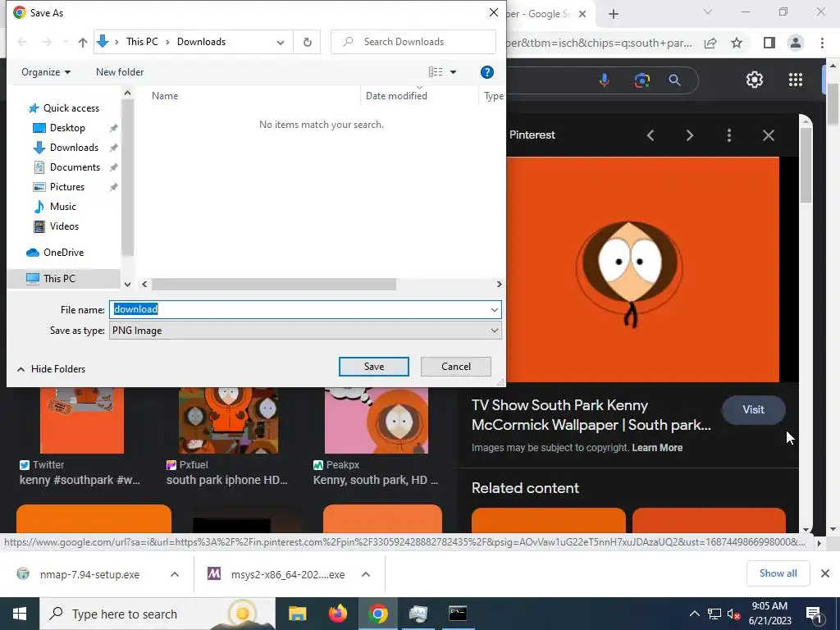Image resolution: width=840 pixels, height=630 pixels.
Task: Expand the address path history dropdown
Action: (x=281, y=43)
